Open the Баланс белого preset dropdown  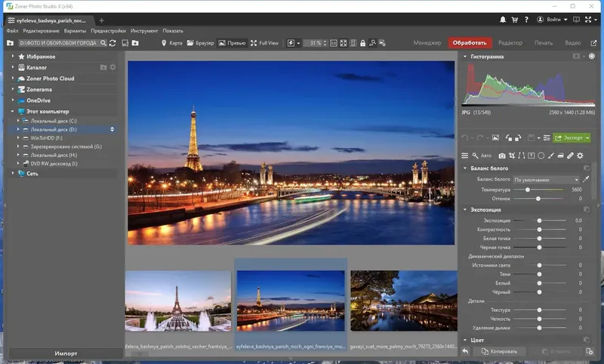click(x=547, y=180)
